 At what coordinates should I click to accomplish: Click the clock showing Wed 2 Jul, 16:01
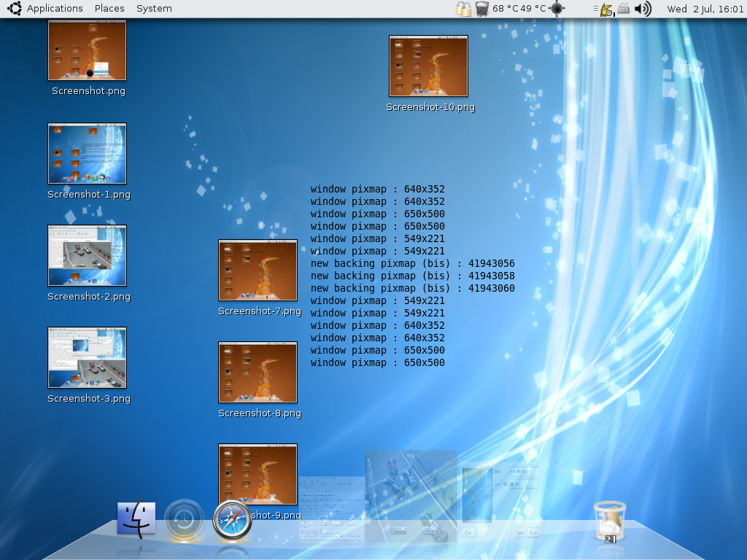point(705,9)
